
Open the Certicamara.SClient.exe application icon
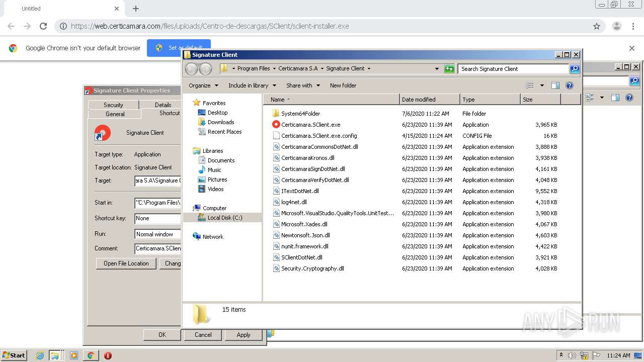276,125
